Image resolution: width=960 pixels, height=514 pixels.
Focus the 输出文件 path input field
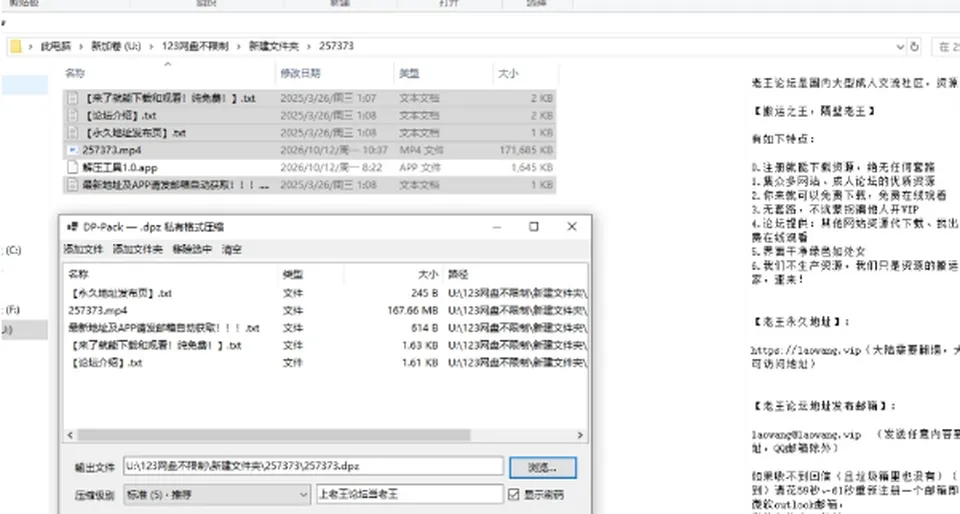pyautogui.click(x=313, y=466)
